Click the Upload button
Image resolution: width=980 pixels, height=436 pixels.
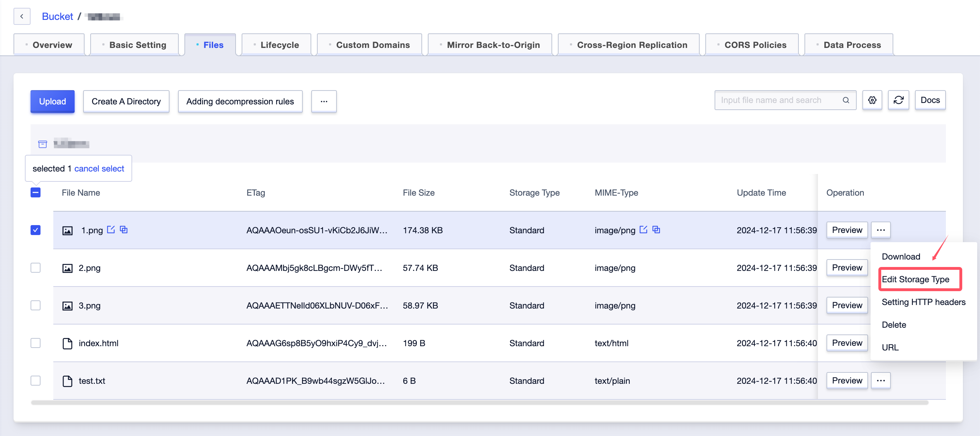coord(53,101)
